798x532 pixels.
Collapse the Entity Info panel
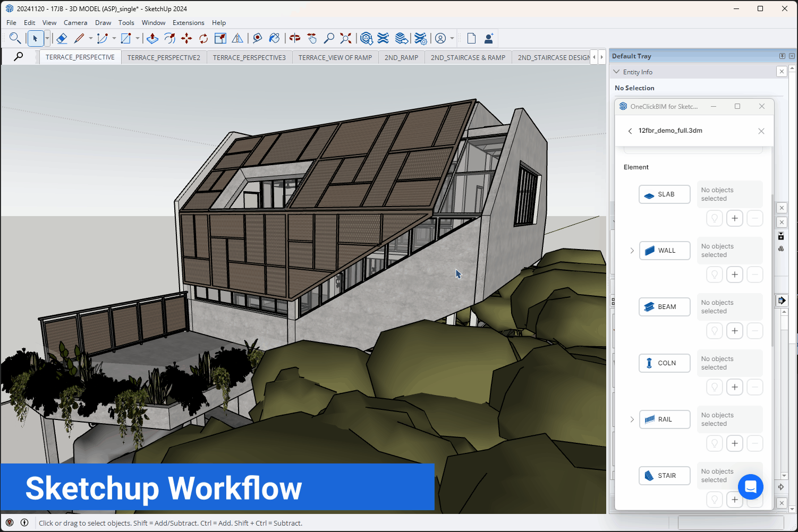click(616, 72)
